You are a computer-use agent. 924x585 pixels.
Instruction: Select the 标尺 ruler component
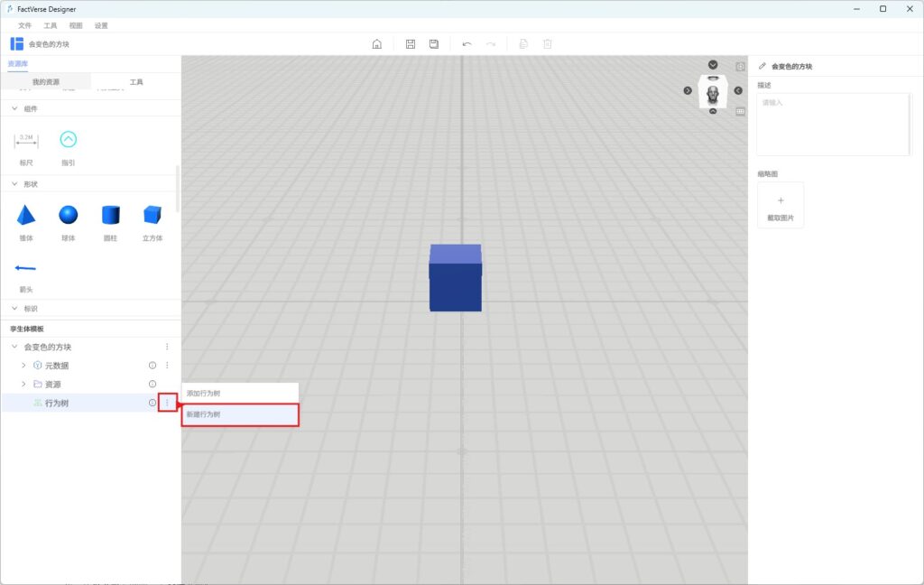coord(26,140)
